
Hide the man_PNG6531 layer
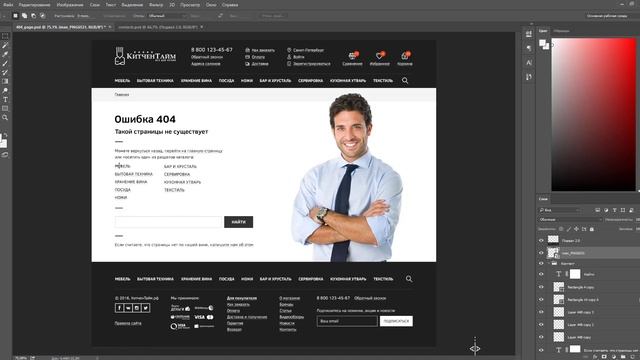[x=542, y=253]
